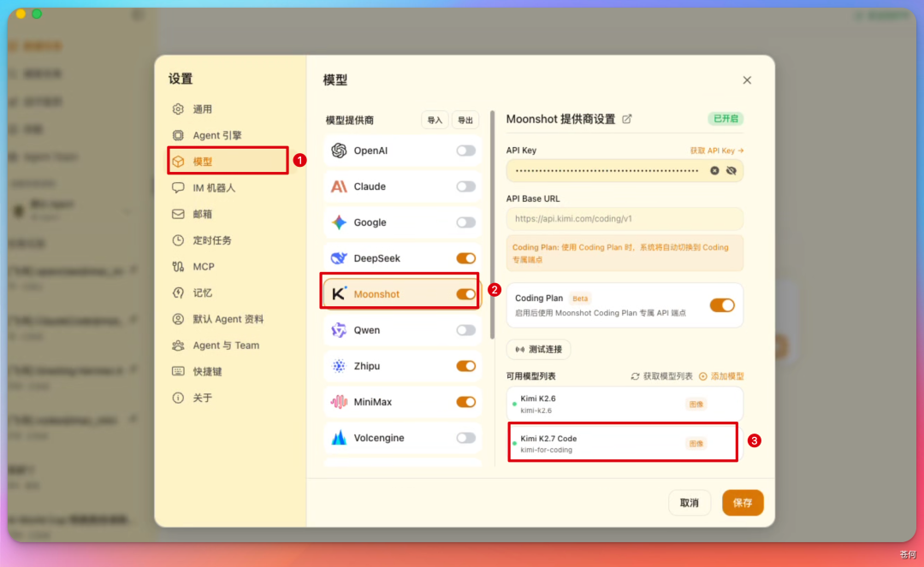Click the 导出 export button
Viewport: 924px width, 567px height.
click(x=465, y=120)
